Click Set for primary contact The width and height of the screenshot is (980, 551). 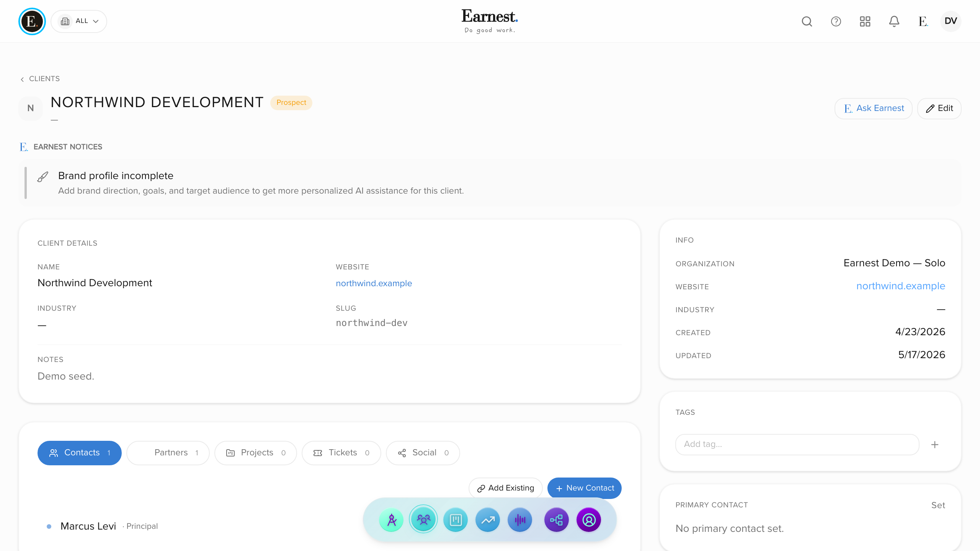point(938,505)
